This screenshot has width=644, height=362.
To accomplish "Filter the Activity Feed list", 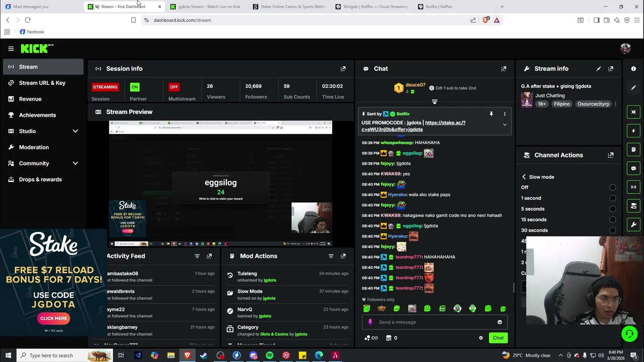I will point(197,256).
